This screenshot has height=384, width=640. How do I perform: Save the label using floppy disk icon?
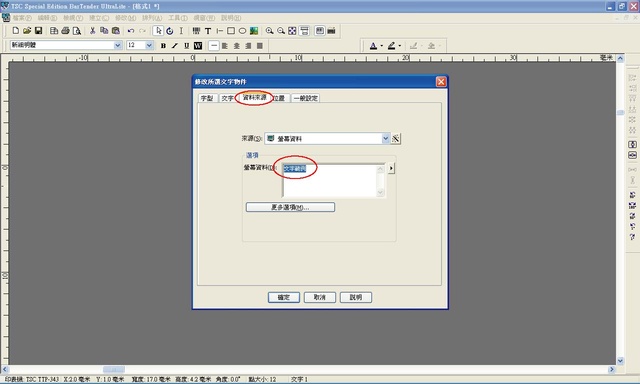38,31
